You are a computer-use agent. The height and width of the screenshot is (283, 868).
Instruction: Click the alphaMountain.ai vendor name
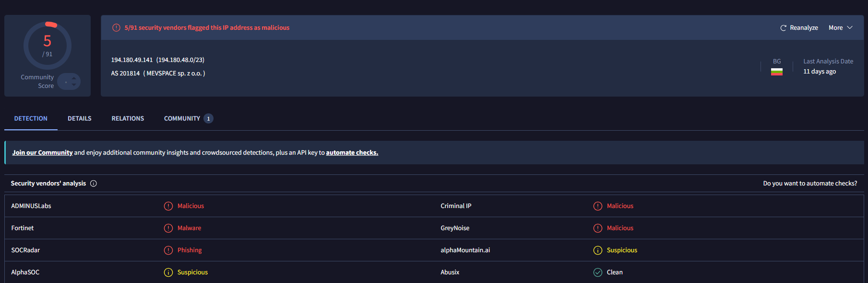(465, 250)
